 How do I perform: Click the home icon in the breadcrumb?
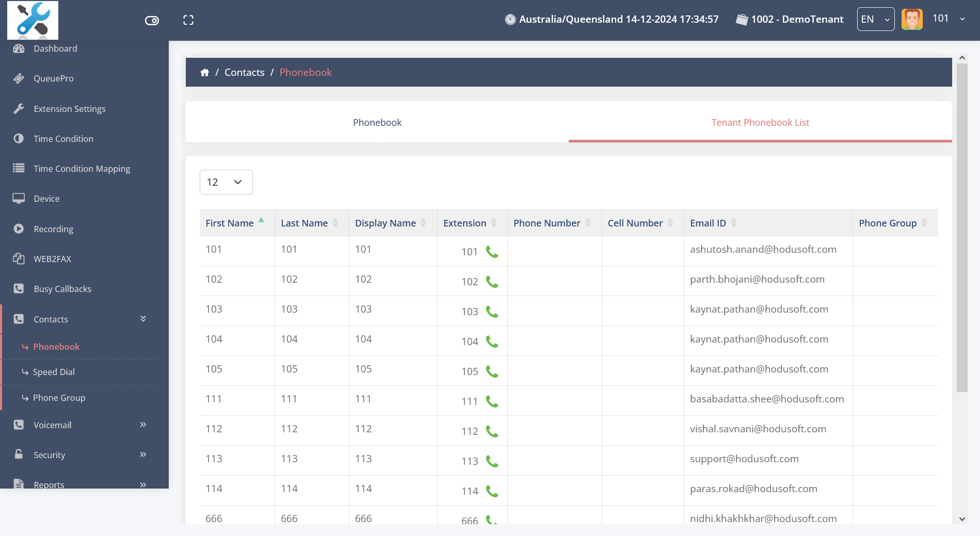(x=205, y=73)
